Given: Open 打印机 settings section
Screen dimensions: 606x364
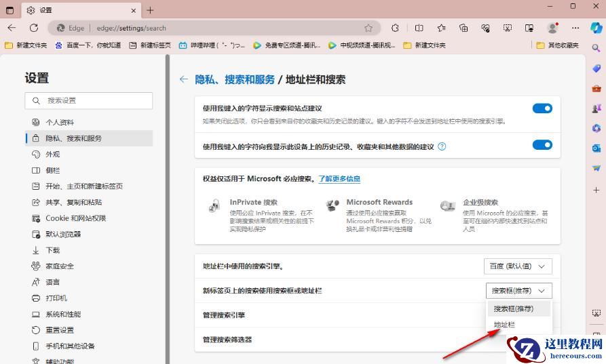Looking at the screenshot, I should [90, 298].
